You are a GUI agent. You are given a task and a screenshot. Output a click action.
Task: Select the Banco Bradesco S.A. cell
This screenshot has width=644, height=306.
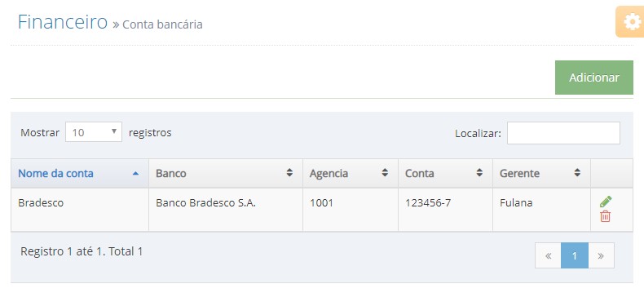coord(226,210)
